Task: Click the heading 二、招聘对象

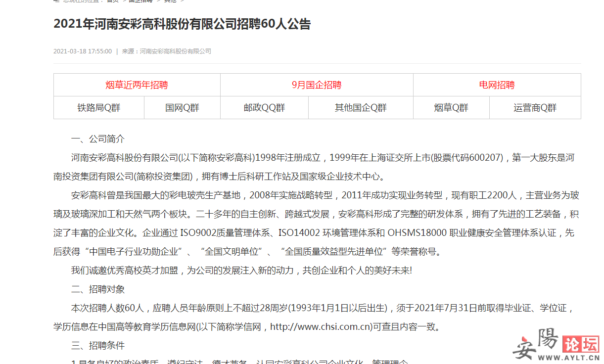Action: click(98, 289)
